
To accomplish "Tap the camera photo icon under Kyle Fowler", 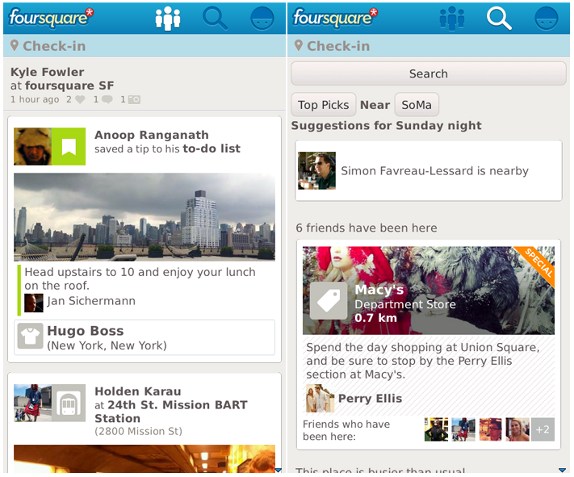I will [134, 100].
